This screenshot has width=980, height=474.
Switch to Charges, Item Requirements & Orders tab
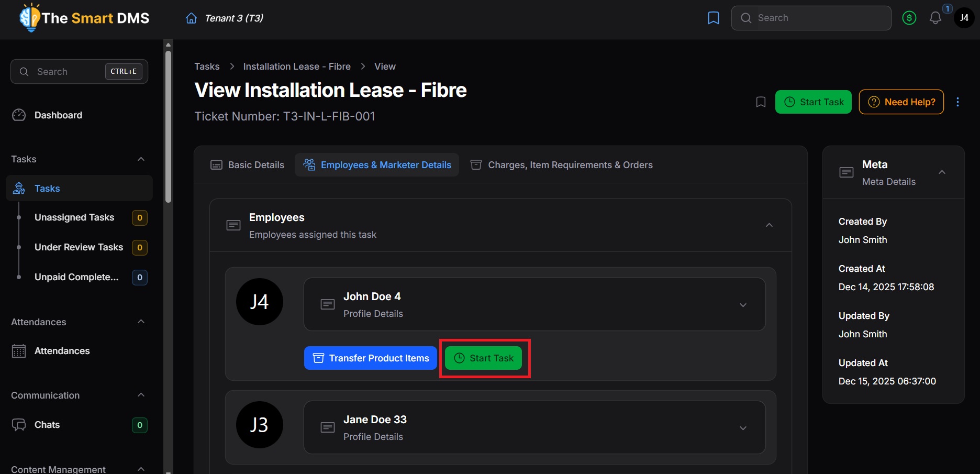(x=562, y=165)
